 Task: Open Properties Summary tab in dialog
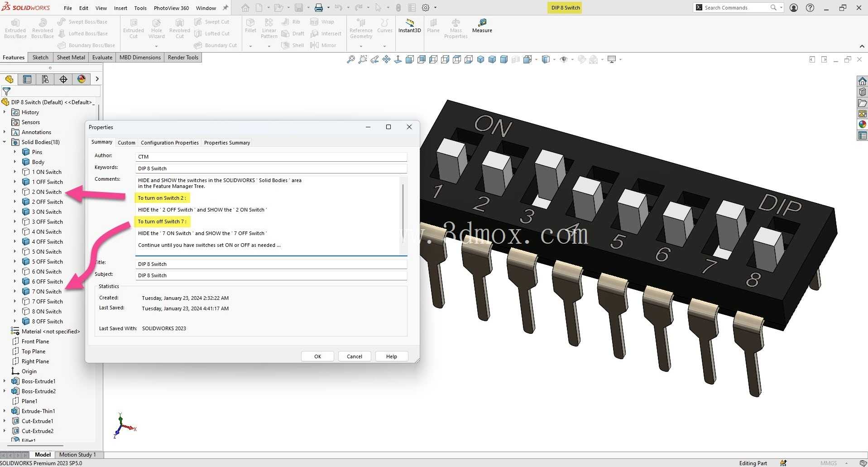(x=227, y=143)
